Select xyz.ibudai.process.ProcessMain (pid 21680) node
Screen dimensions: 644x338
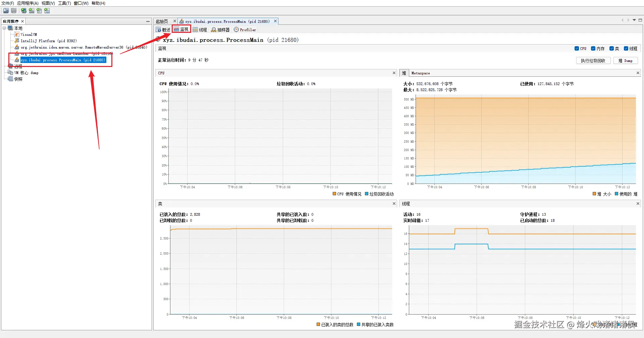tap(63, 60)
